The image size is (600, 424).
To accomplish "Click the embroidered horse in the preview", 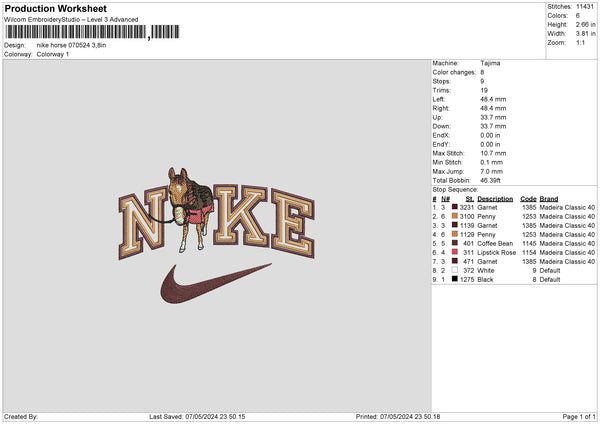I will (x=191, y=210).
